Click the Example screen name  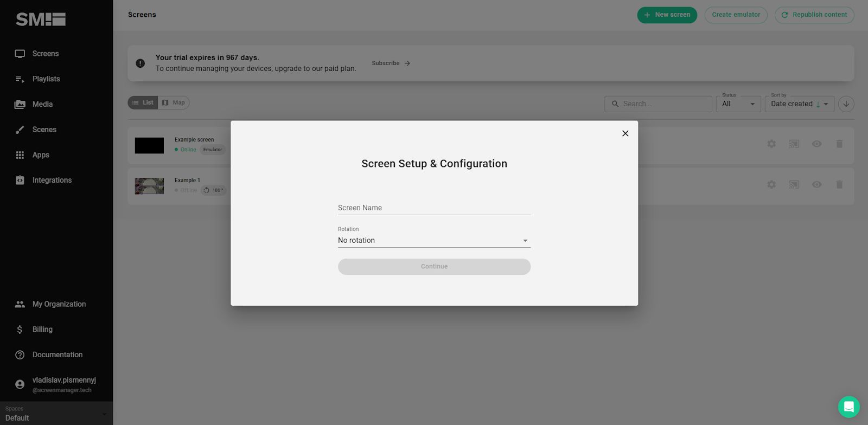click(194, 140)
